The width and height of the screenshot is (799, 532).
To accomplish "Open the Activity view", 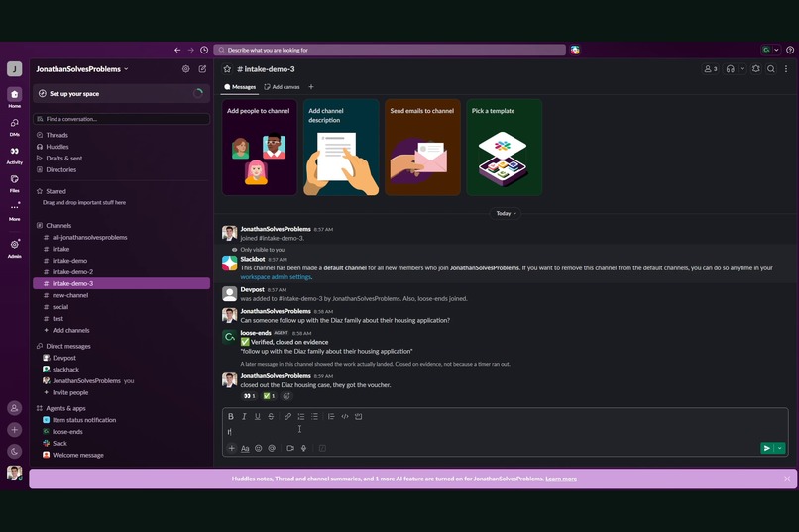I will (14, 155).
